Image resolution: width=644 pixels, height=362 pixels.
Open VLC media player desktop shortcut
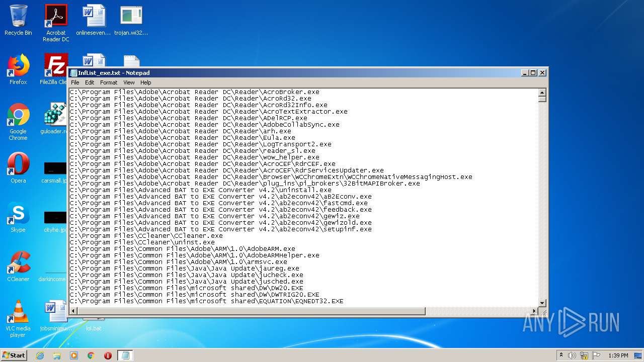tap(18, 319)
